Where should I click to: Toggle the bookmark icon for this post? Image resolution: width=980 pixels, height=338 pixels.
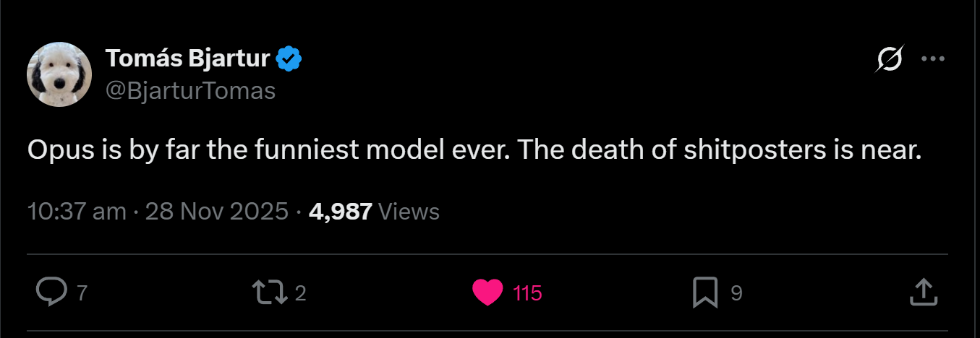(705, 292)
